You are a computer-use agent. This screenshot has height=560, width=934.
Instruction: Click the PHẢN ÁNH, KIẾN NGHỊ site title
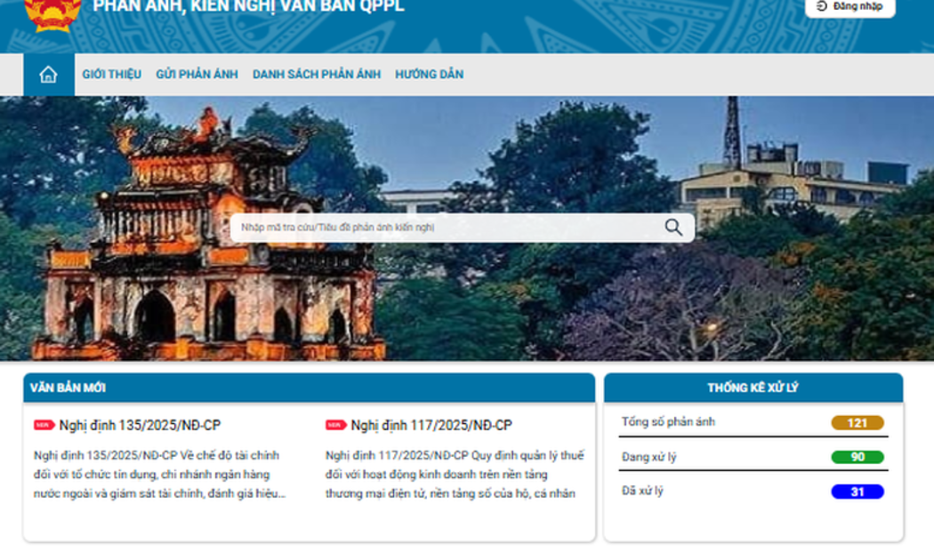pos(248,6)
